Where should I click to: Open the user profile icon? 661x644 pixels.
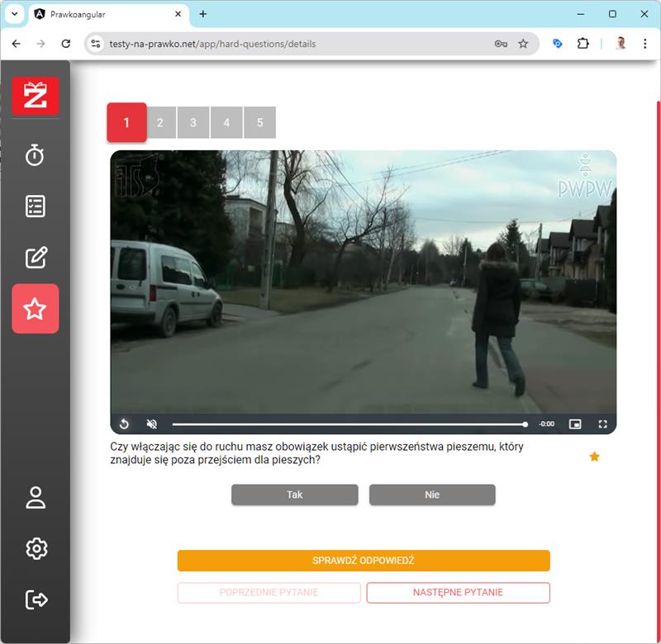36,497
